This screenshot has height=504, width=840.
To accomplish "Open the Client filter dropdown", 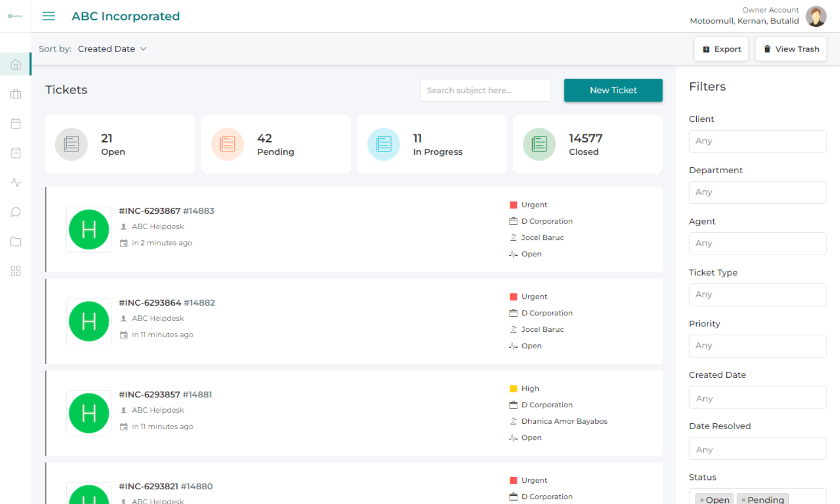I will click(757, 141).
